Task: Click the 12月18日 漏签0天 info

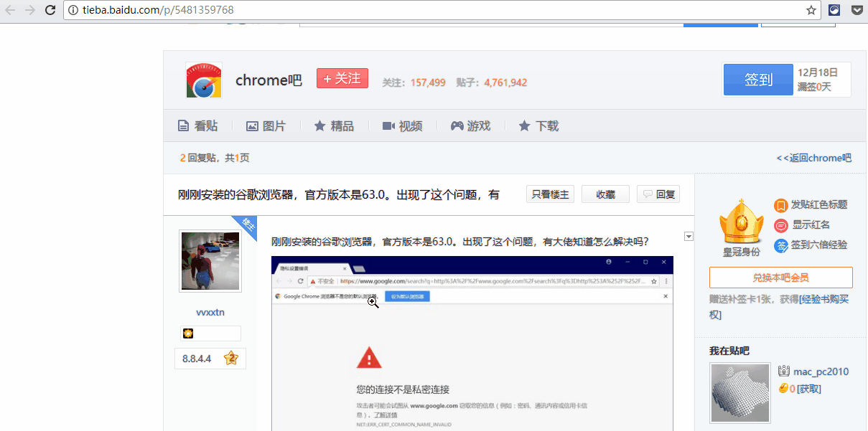Action: 818,80
